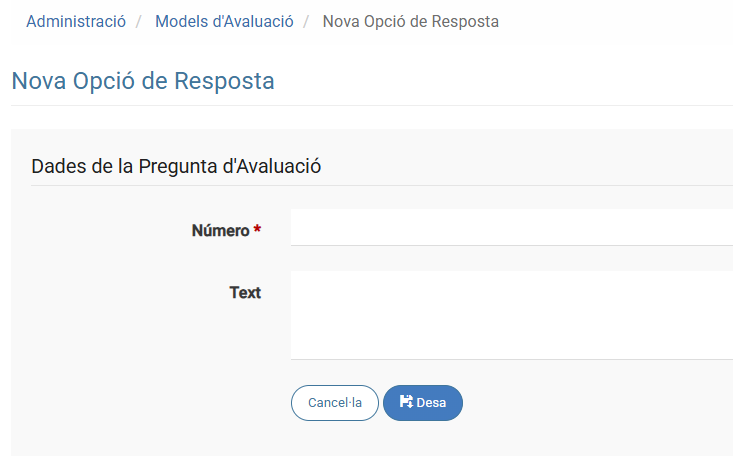Click the floppy disk save icon

pos(406,402)
